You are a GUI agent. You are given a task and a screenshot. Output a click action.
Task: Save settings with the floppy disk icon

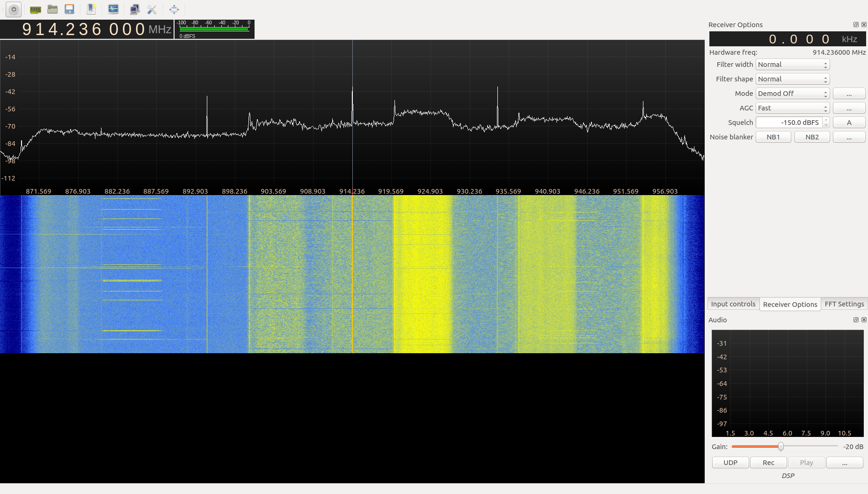pos(69,9)
